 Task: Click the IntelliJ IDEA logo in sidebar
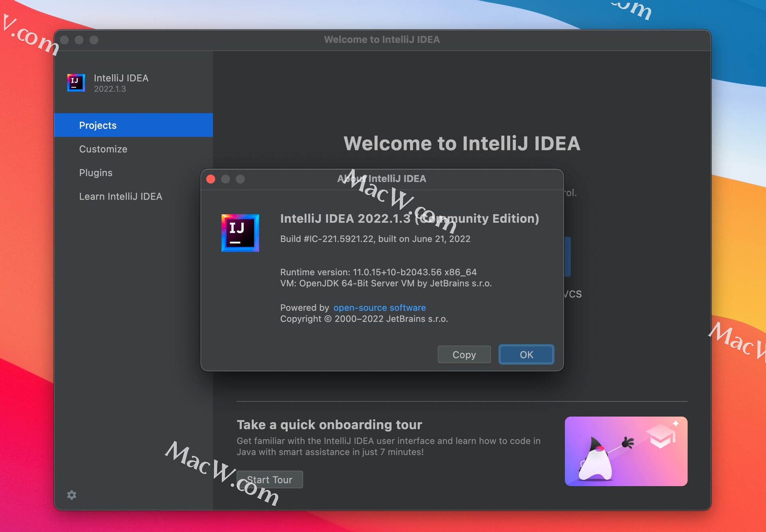tap(76, 83)
